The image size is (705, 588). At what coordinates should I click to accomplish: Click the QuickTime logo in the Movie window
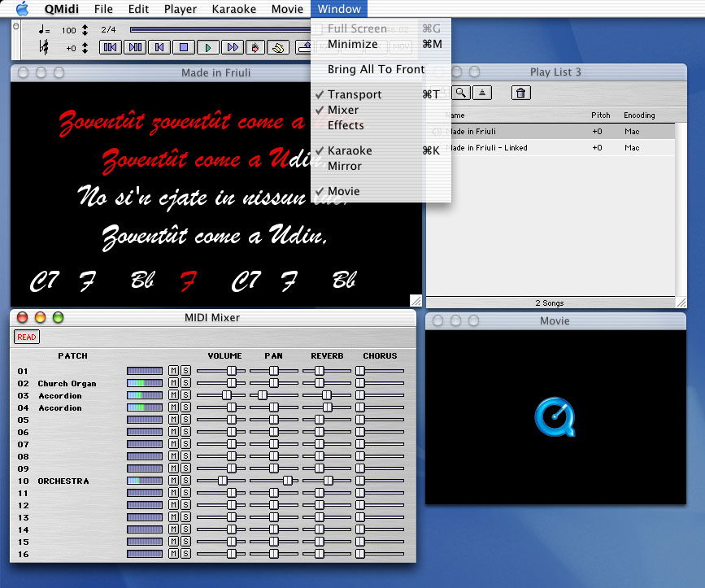coord(555,416)
